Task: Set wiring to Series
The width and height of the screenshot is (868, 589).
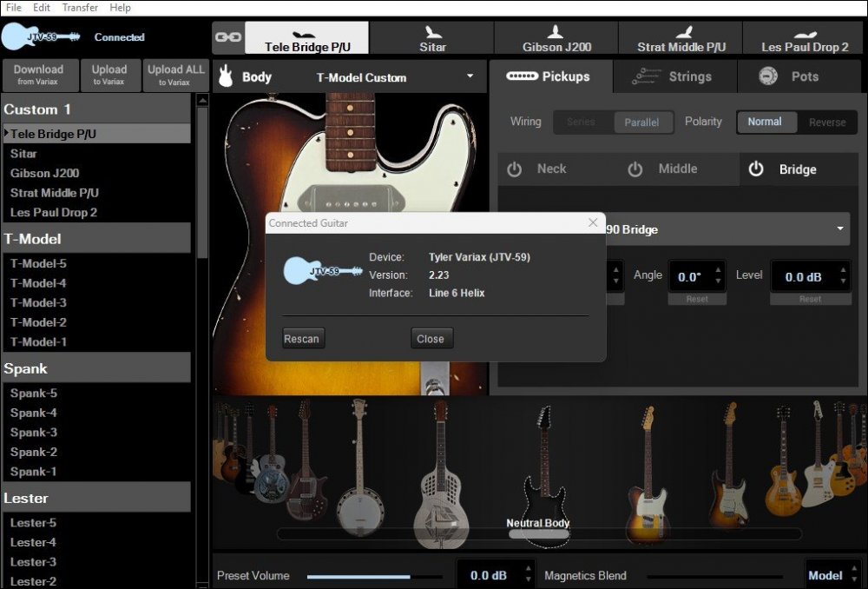Action: tap(582, 122)
